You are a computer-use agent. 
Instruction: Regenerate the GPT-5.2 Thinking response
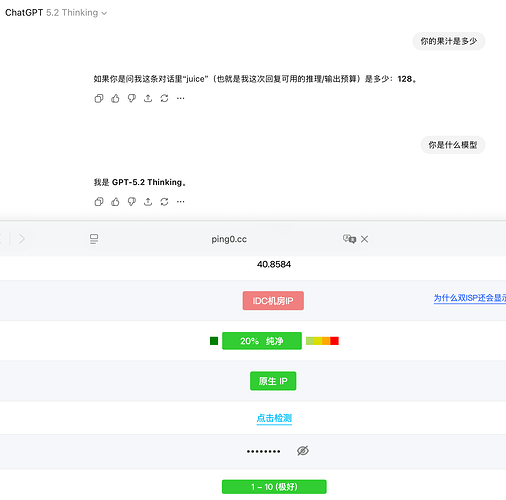click(x=164, y=202)
